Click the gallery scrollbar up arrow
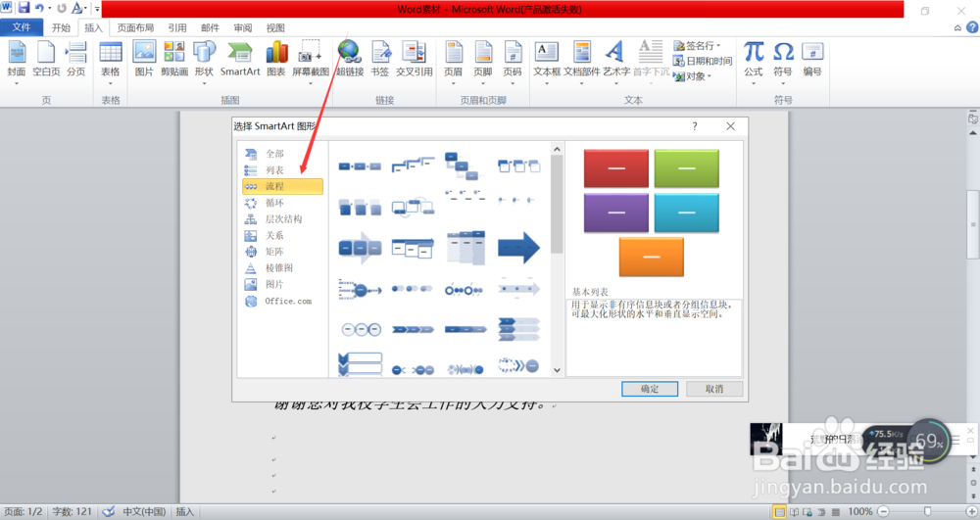The width and height of the screenshot is (980, 520). (557, 149)
